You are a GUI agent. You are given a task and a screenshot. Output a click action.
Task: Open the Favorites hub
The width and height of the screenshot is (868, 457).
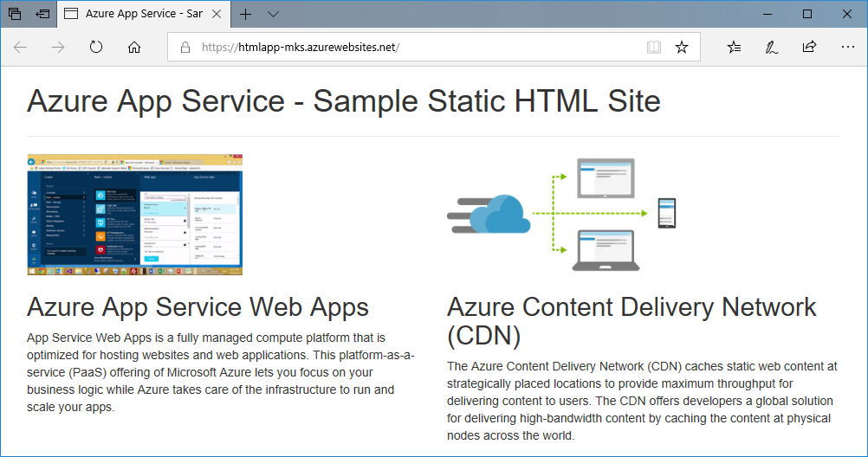pos(734,47)
